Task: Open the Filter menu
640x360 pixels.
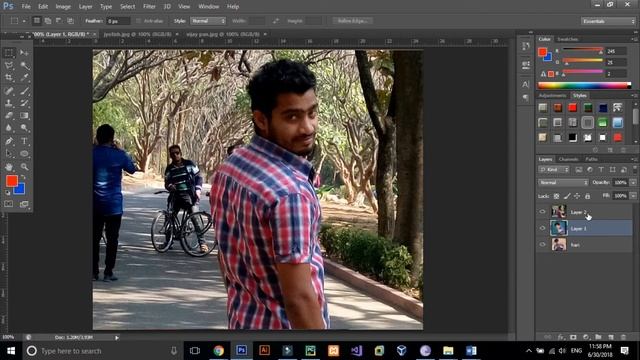Action: pyautogui.click(x=149, y=7)
